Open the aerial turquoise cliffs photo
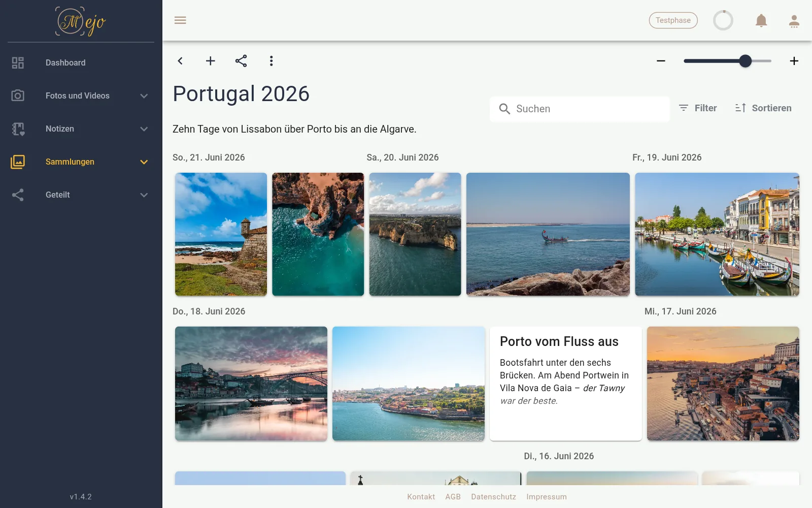 coord(318,234)
